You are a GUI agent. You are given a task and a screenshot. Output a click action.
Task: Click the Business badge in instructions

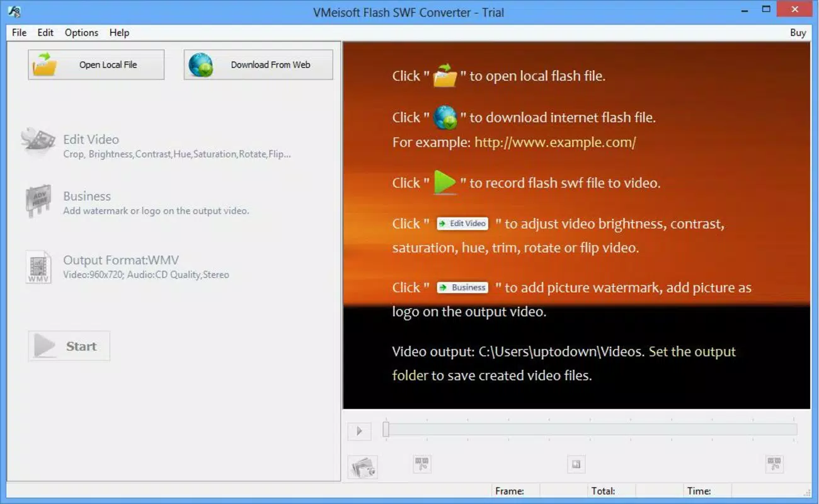click(462, 287)
